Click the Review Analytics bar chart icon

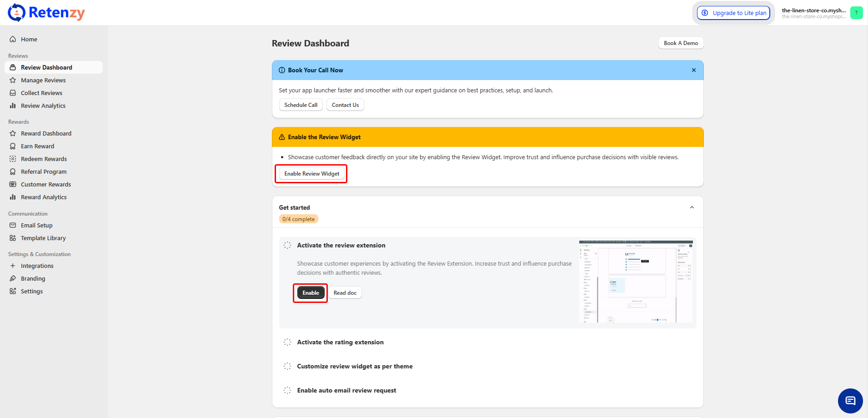pyautogui.click(x=13, y=106)
